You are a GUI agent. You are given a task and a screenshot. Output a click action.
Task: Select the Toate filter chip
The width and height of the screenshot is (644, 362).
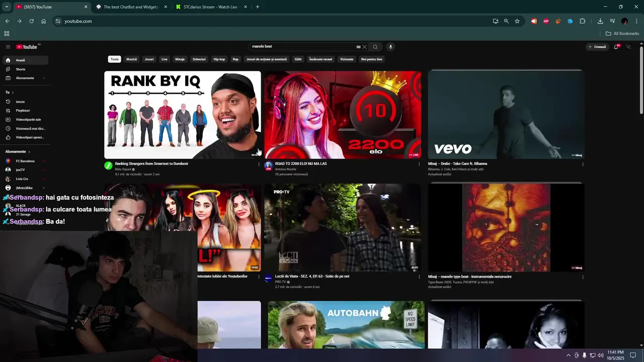(115, 59)
